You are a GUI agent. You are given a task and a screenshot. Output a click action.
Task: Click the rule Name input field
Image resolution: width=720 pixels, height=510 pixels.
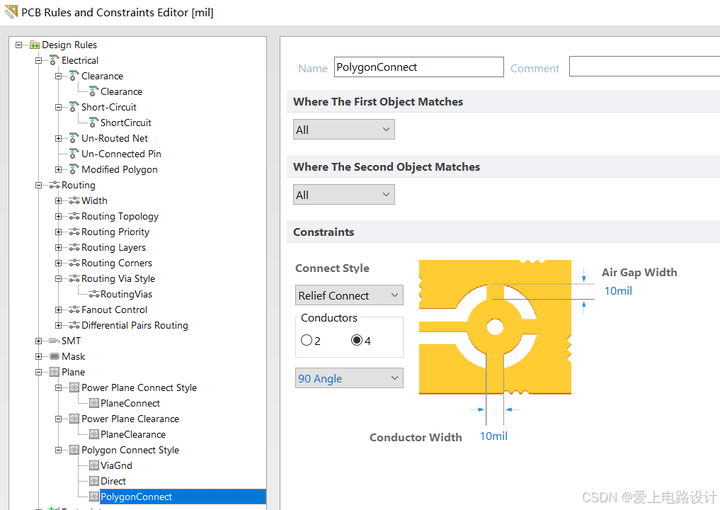pyautogui.click(x=419, y=67)
